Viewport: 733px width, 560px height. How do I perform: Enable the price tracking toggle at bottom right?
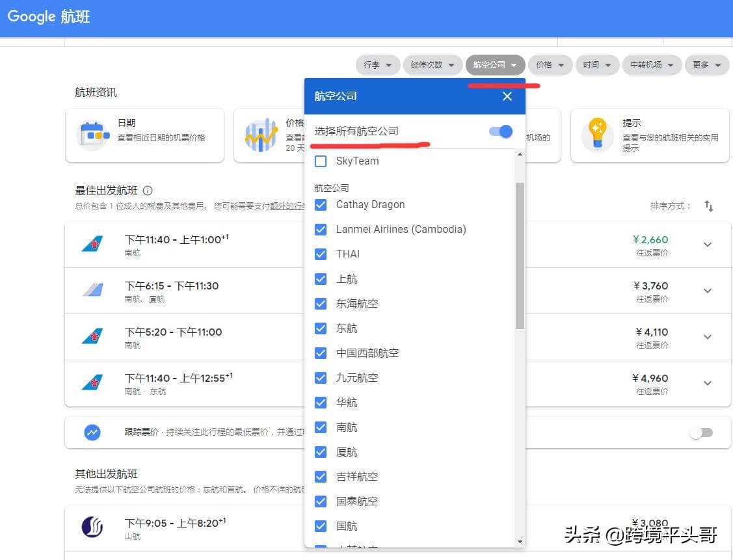tap(700, 432)
